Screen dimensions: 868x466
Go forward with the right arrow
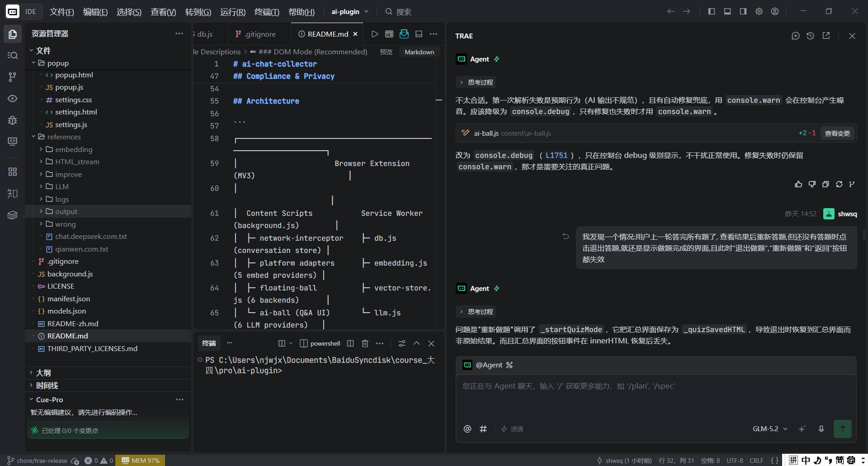pyautogui.click(x=687, y=11)
